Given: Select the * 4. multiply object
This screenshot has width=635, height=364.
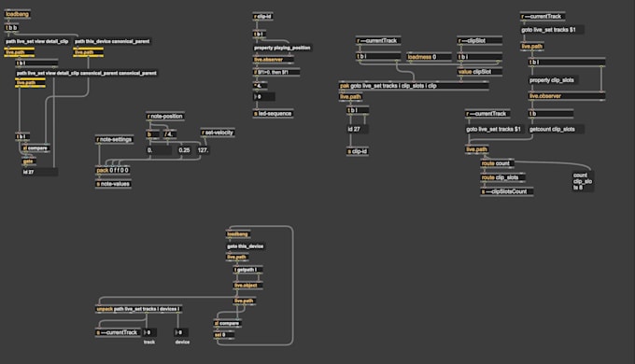Looking at the screenshot, I should [x=260, y=86].
